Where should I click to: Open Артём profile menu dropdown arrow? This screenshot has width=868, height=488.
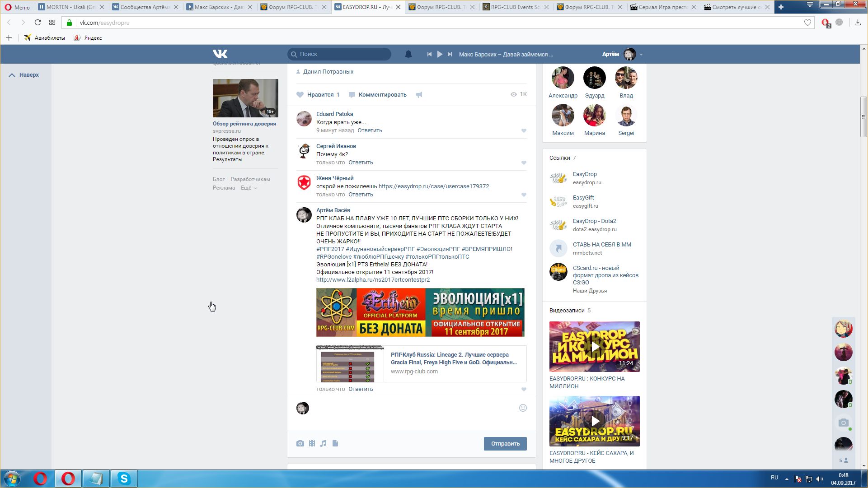[x=641, y=55]
